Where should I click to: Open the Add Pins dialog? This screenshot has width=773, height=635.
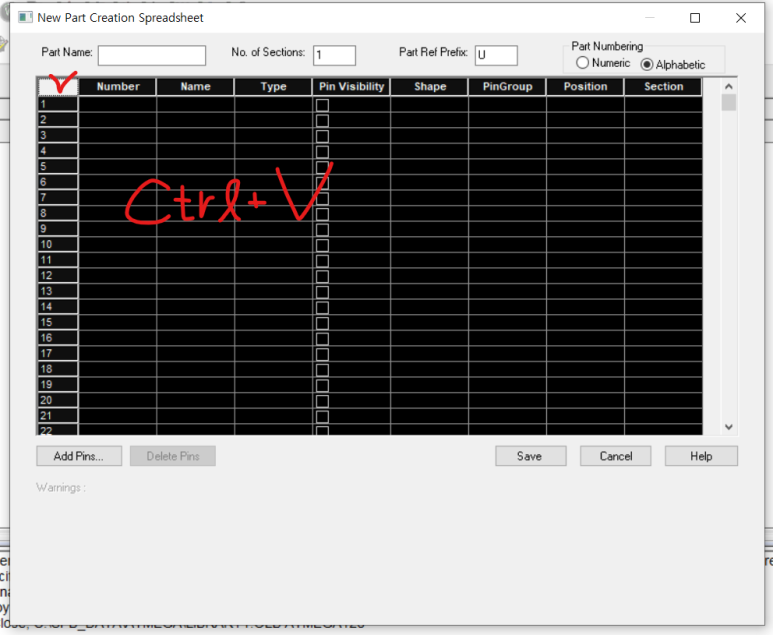tap(79, 456)
